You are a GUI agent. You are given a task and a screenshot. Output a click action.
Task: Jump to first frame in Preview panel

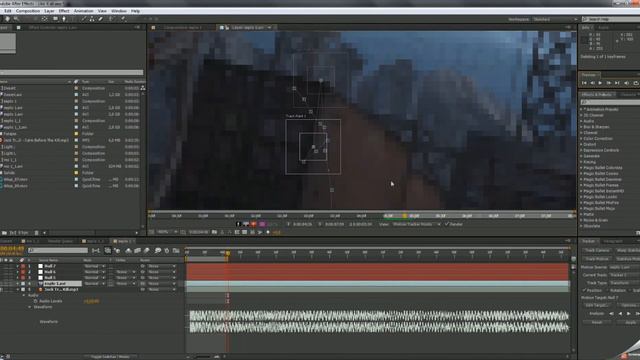pyautogui.click(x=584, y=83)
